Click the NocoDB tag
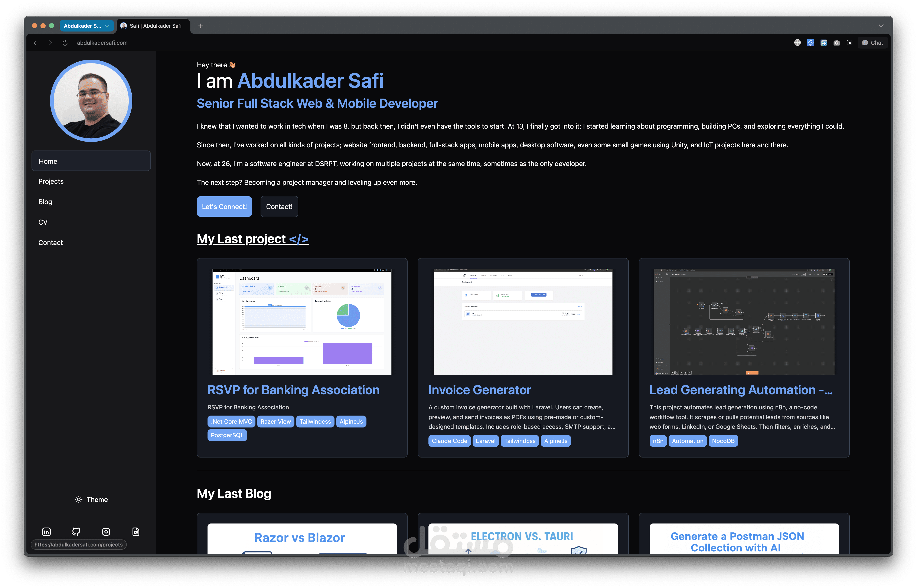 pyautogui.click(x=723, y=441)
